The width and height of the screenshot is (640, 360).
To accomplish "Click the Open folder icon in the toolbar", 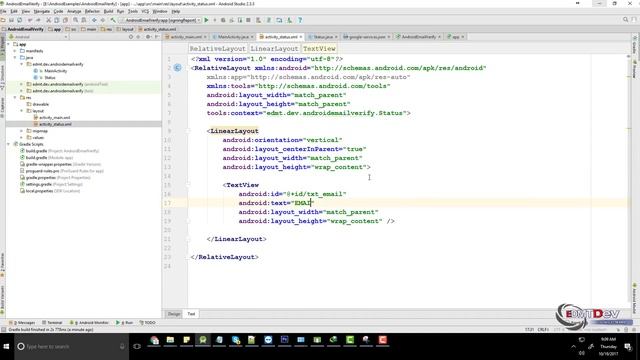I will (3, 20).
